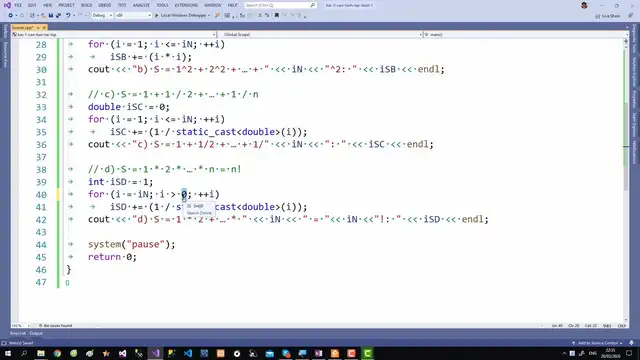
Task: Open the Live Share icon
Action: (x=607, y=16)
